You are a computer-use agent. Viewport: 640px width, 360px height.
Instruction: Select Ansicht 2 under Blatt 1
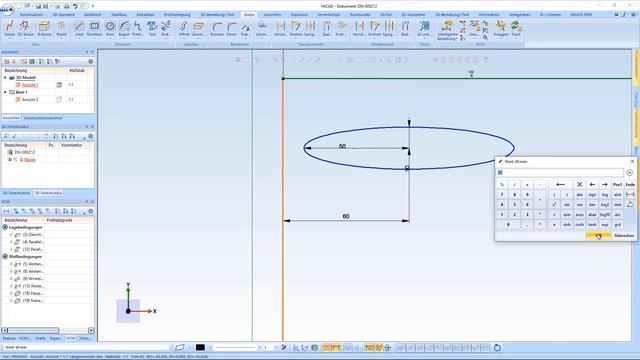[x=29, y=100]
